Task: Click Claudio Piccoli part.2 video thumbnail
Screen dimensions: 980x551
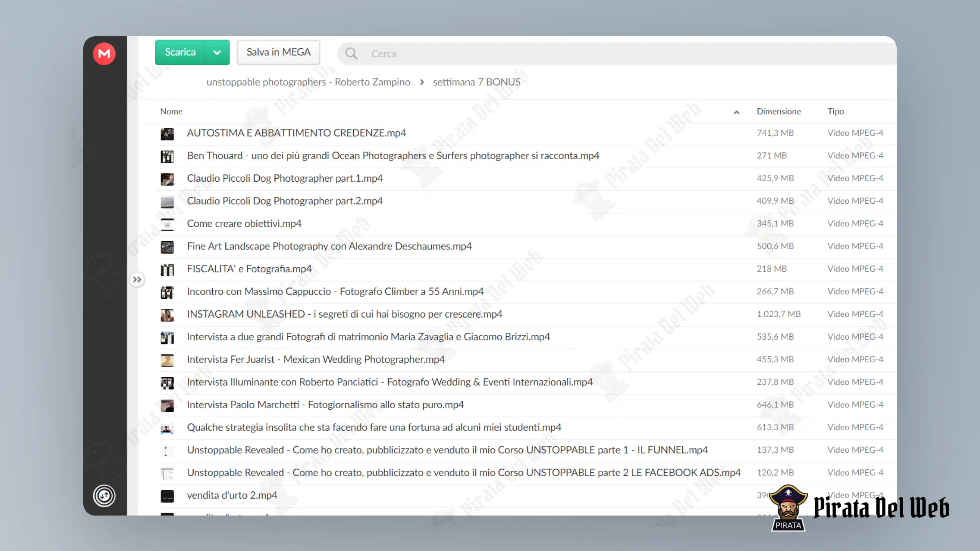Action: 167,202
